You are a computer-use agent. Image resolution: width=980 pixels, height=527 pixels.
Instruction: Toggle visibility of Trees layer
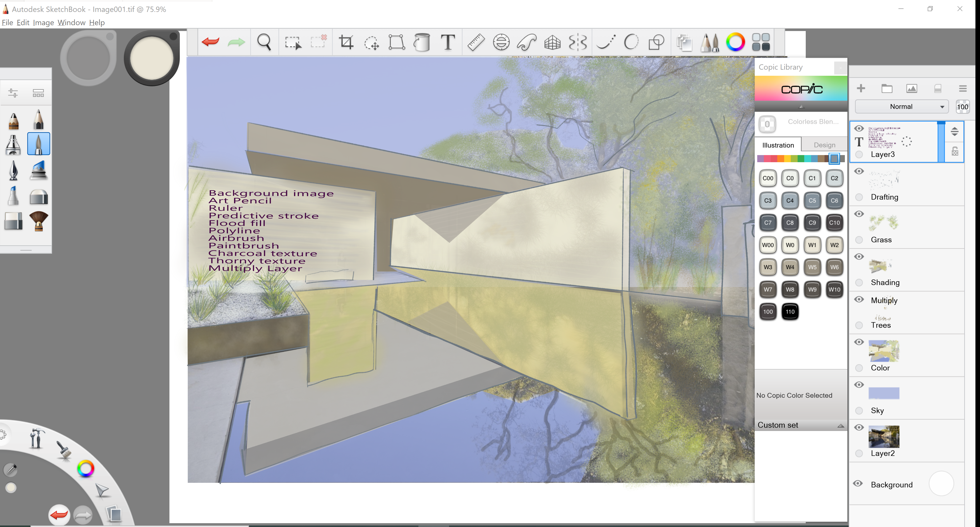pyautogui.click(x=859, y=299)
